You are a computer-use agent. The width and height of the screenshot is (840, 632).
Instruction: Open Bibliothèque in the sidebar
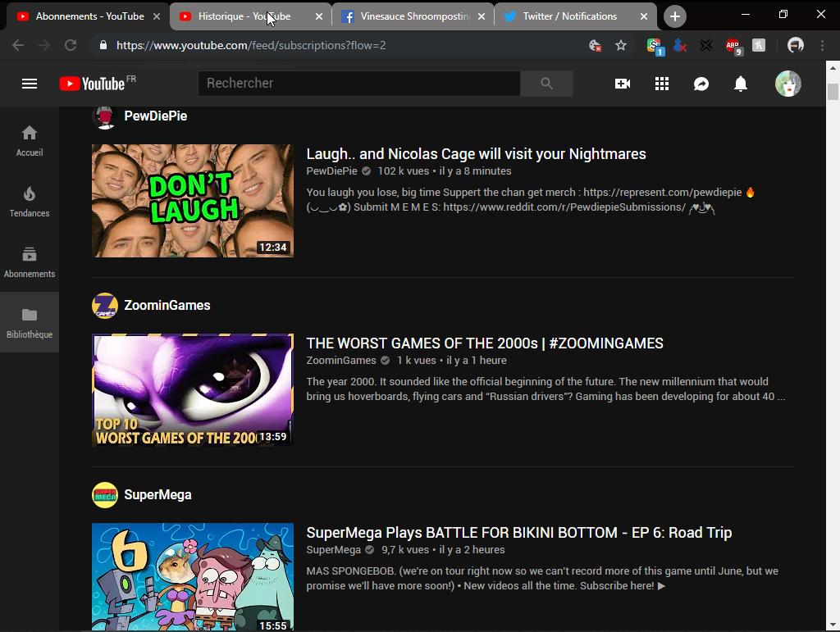[30, 322]
